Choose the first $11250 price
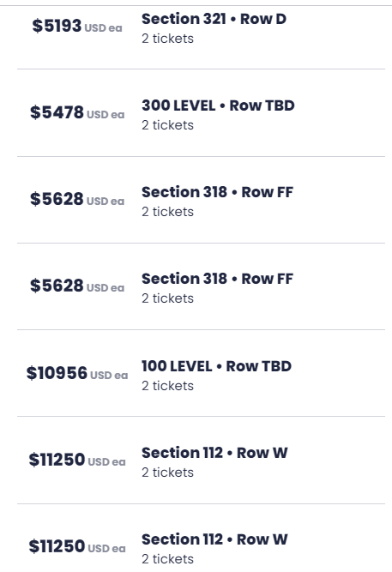The width and height of the screenshot is (392, 572). pyautogui.click(x=57, y=460)
